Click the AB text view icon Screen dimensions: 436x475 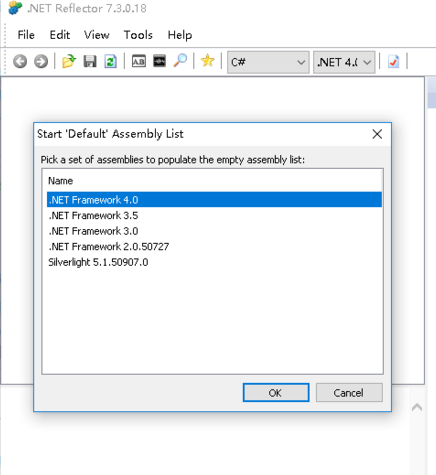pyautogui.click(x=139, y=61)
